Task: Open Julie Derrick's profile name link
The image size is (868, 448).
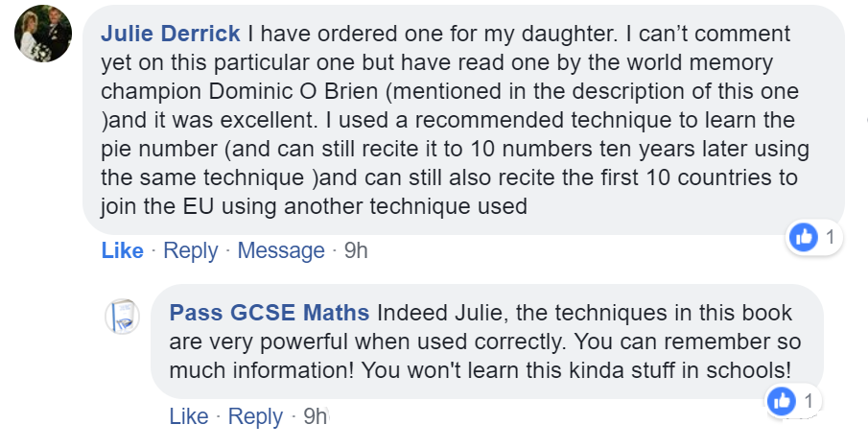Action: pyautogui.click(x=171, y=34)
